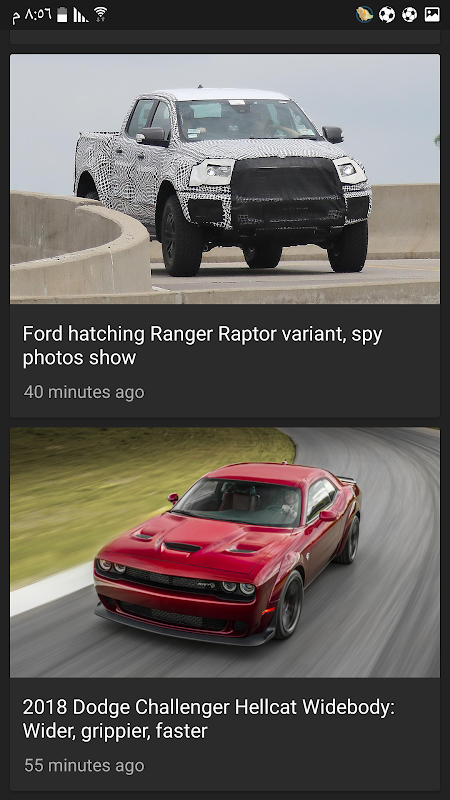This screenshot has height=800, width=450.
Task: Tap the partially visible card at top
Action: (224, 36)
